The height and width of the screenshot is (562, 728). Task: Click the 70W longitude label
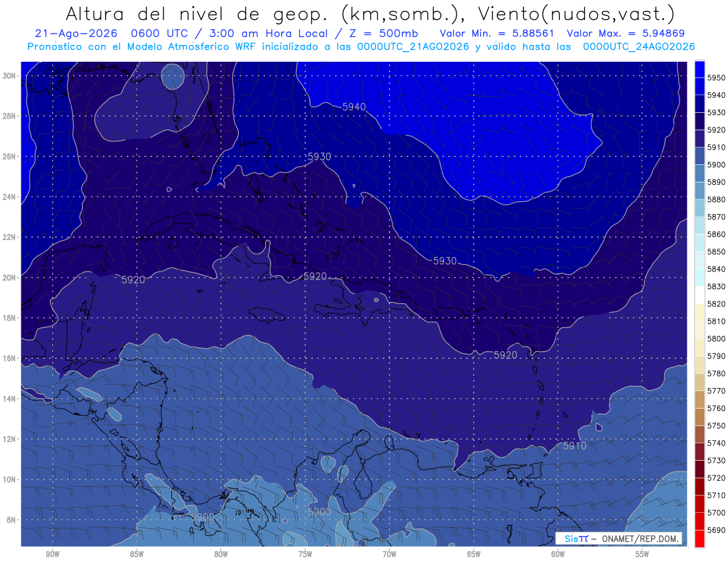tap(389, 555)
